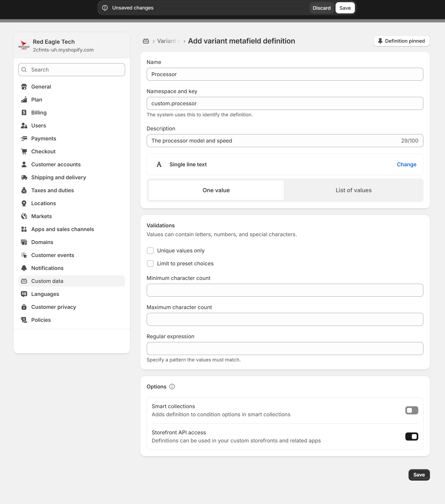Select the One value tab
This screenshot has height=504, width=445.
point(216,190)
